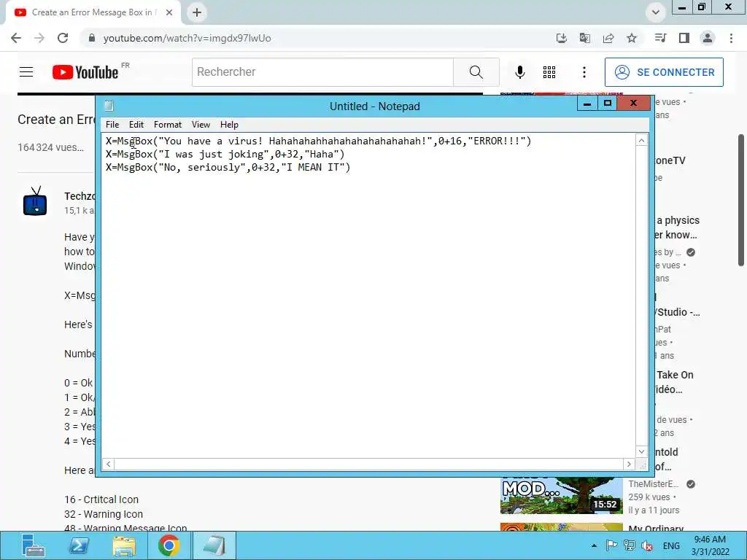Open the Notepad Help menu
Image resolution: width=747 pixels, height=560 pixels.
coord(229,125)
